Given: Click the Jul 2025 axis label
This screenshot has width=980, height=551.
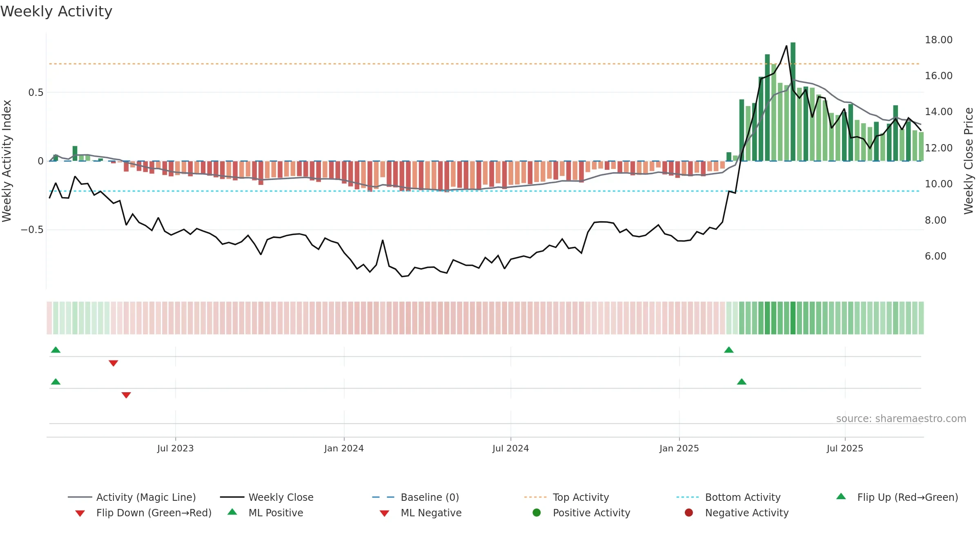Looking at the screenshot, I should click(x=845, y=448).
